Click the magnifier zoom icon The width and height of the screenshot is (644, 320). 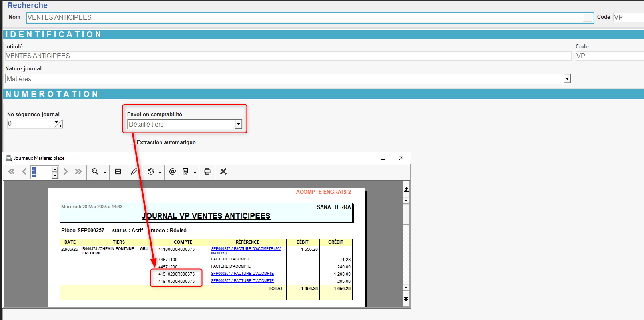[95, 171]
